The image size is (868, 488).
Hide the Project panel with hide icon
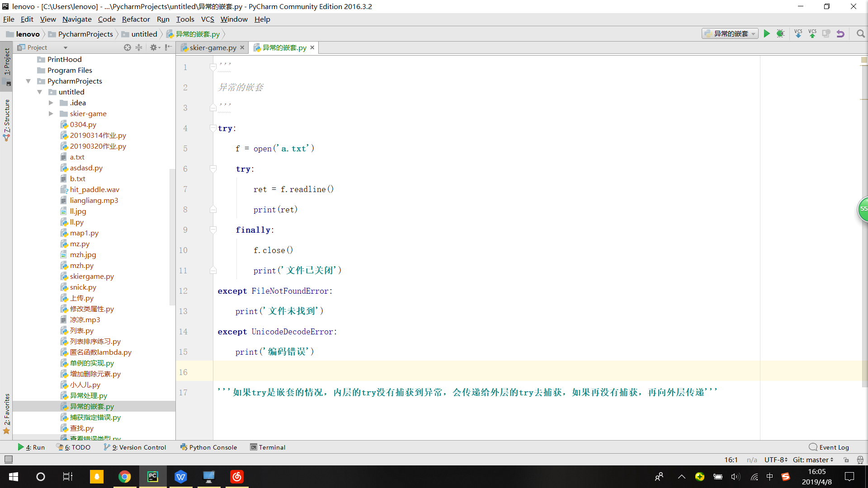(168, 47)
